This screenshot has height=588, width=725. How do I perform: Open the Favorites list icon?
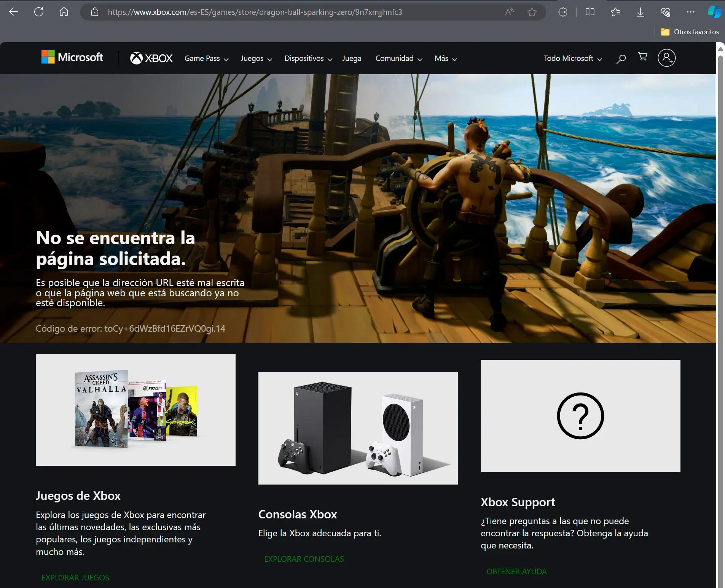615,12
